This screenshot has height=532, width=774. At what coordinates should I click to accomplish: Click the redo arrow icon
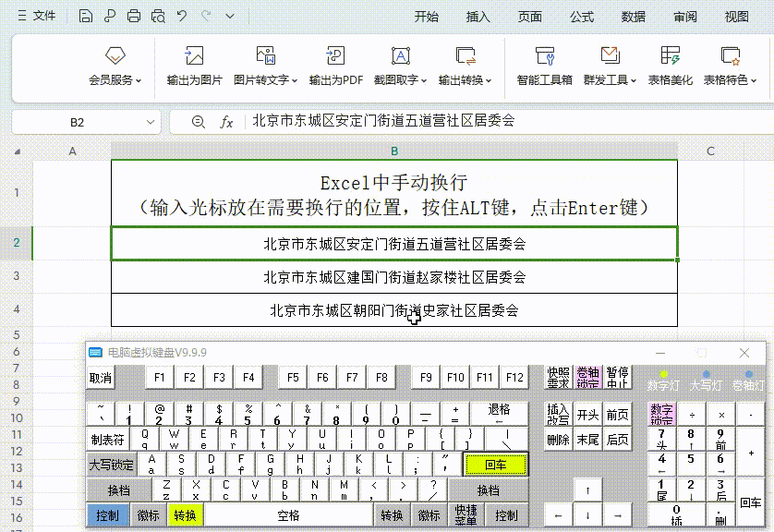pos(206,17)
